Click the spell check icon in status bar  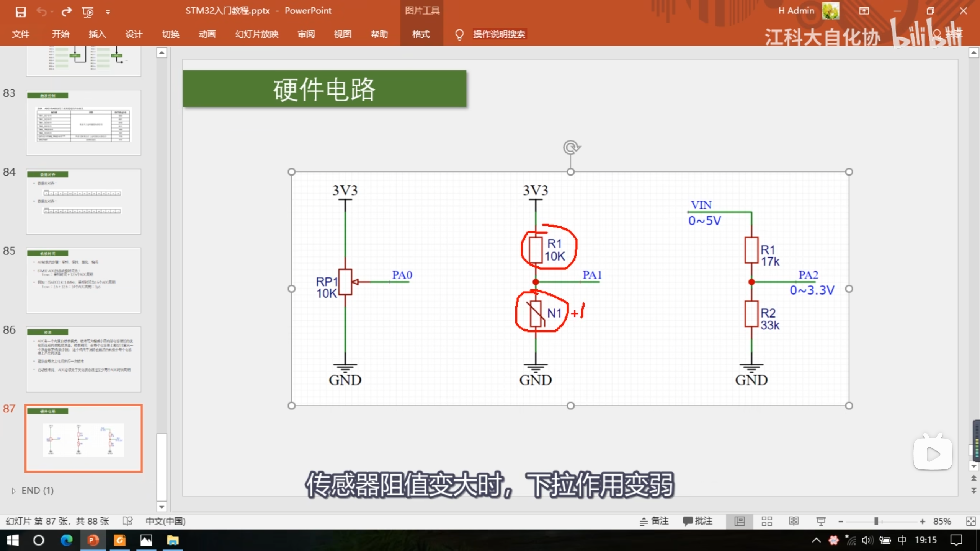point(127,521)
